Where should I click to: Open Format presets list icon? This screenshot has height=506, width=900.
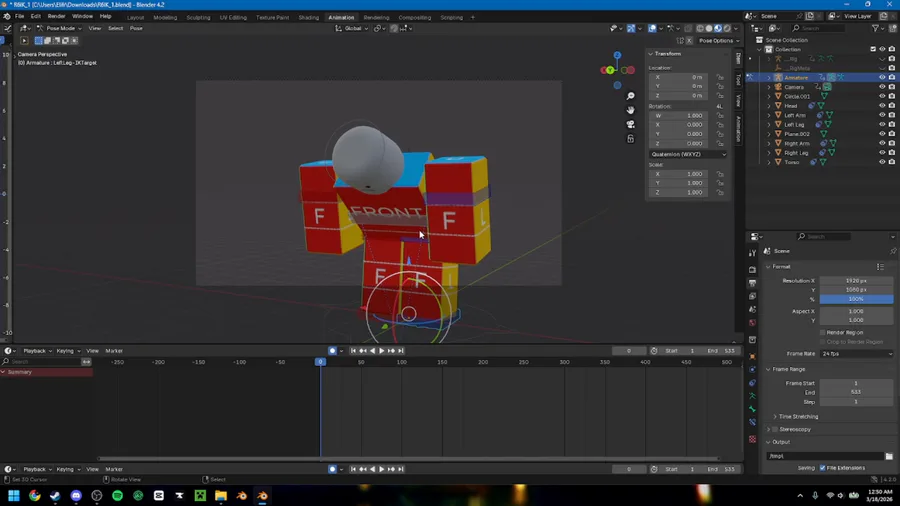tap(880, 267)
